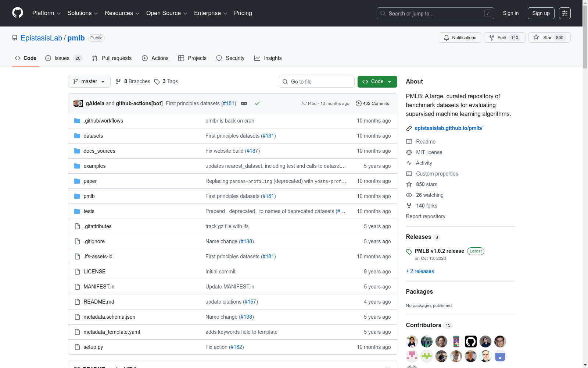
Task: Select the Code tab
Action: click(26, 58)
